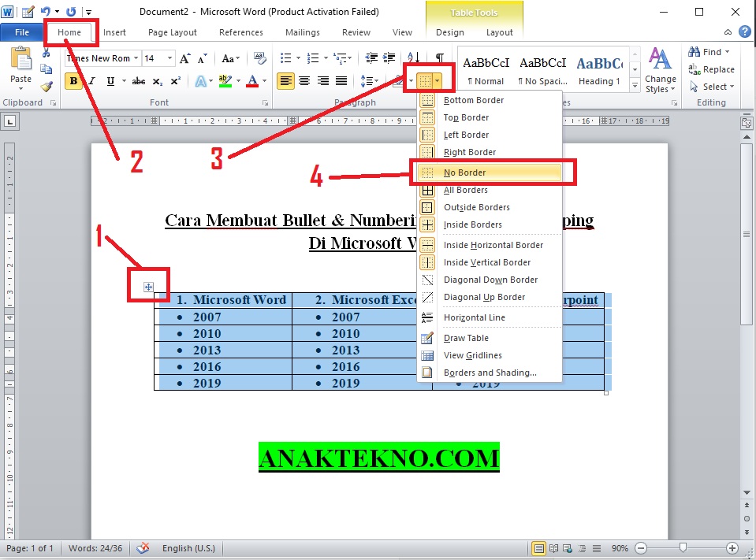
Task: Click the Decrease Indent icon
Action: [x=371, y=58]
